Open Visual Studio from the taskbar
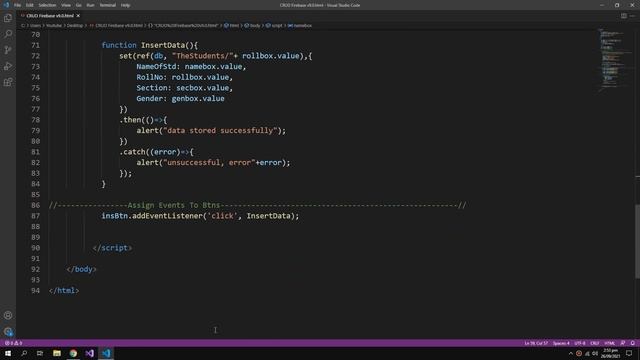The width and height of the screenshot is (640, 360). [90, 353]
